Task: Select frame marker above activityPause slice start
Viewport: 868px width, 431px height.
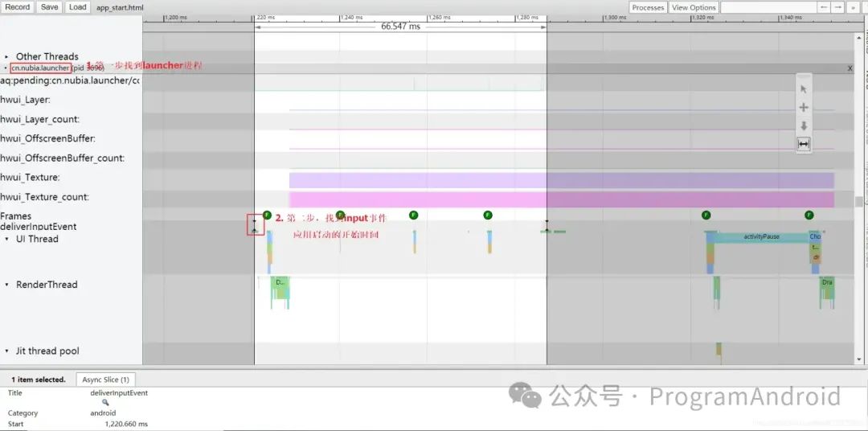Action: (x=706, y=215)
